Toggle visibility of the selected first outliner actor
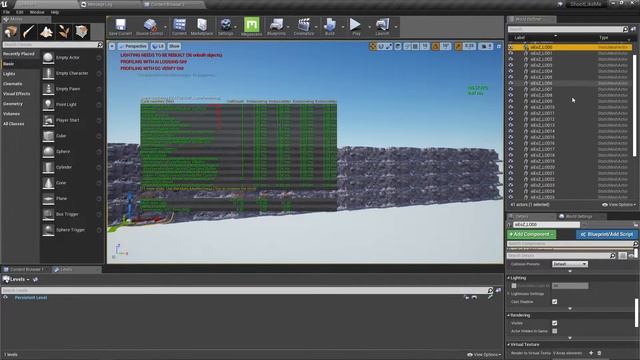This screenshot has height=360, width=640. coord(511,47)
